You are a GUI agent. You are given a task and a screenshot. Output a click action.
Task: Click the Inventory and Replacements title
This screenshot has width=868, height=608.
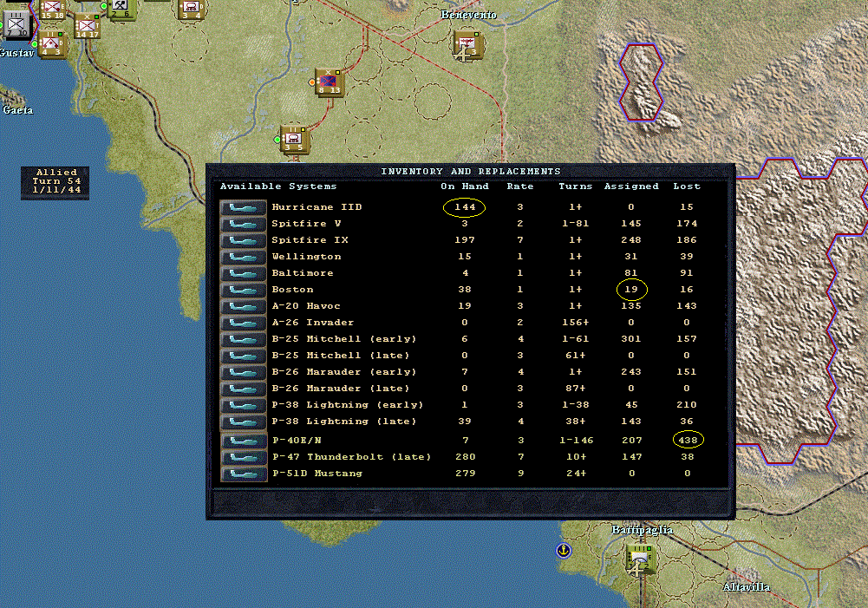point(471,172)
